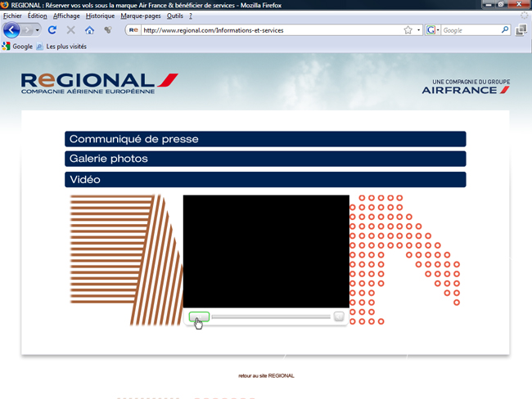Open the ? help menu
The height and width of the screenshot is (399, 532).
tap(191, 16)
